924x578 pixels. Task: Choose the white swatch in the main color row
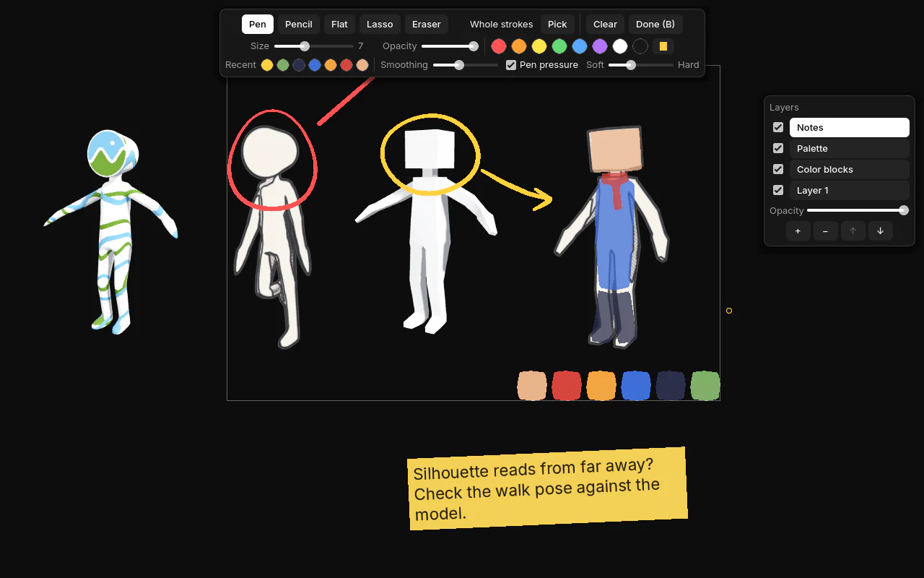(620, 46)
